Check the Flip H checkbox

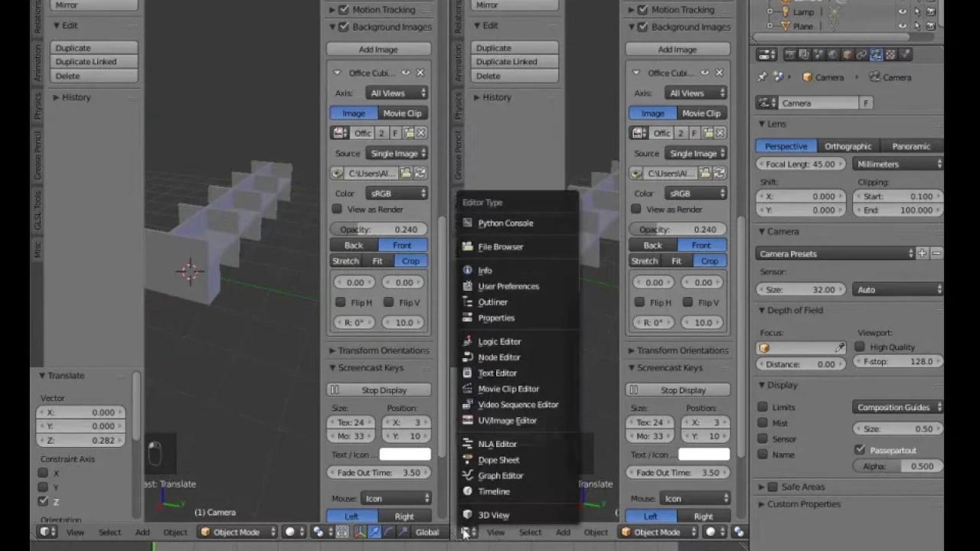[x=340, y=302]
